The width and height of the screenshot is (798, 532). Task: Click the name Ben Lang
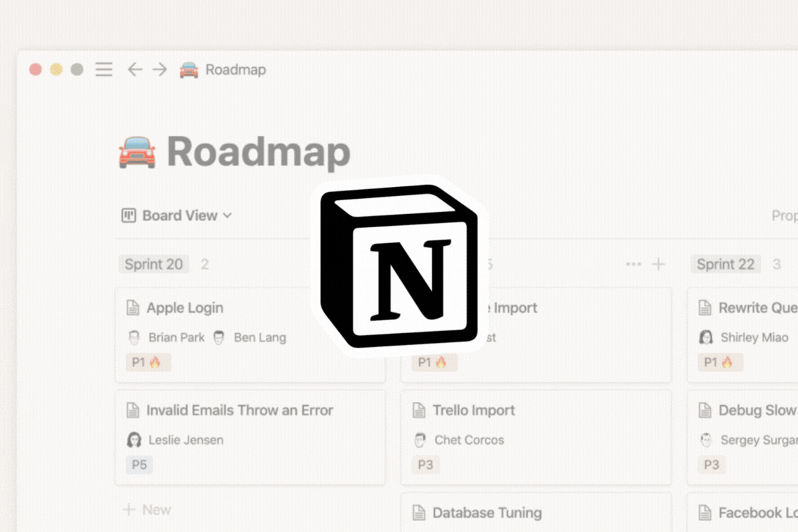[x=260, y=337]
